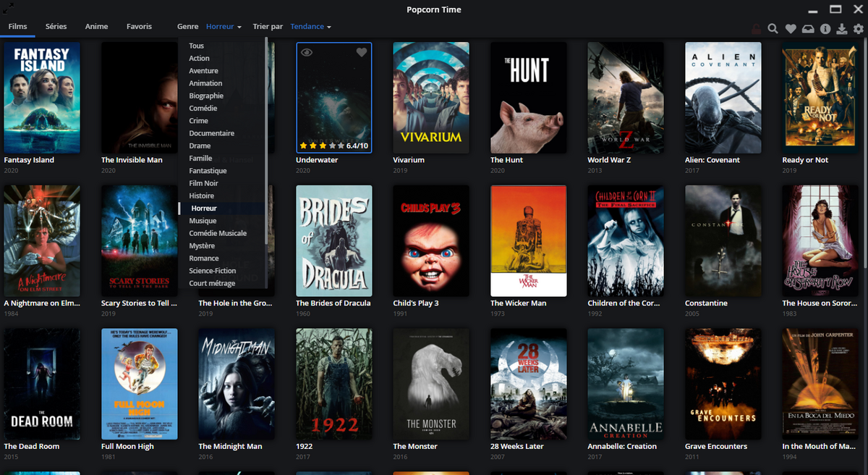Expand the Trier par Tendance dropdown
The height and width of the screenshot is (475, 868).
pyautogui.click(x=310, y=27)
